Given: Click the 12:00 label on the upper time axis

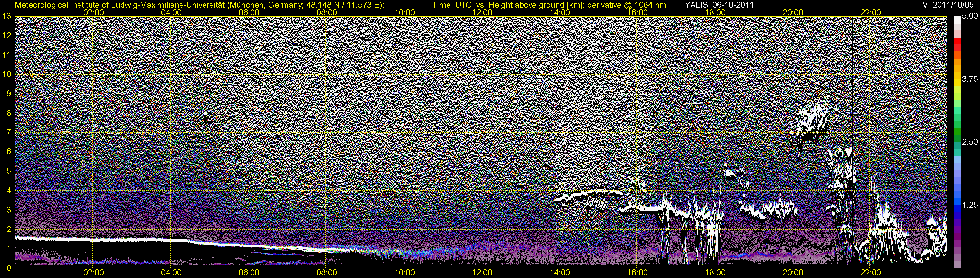Looking at the screenshot, I should click(482, 12).
